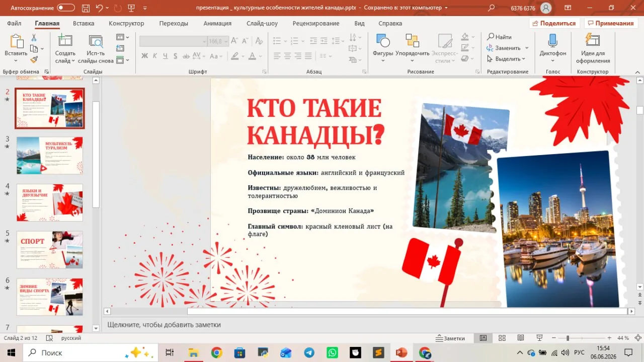644x362 pixels.
Task: Open the Выделить dropdown
Action: [x=506, y=59]
